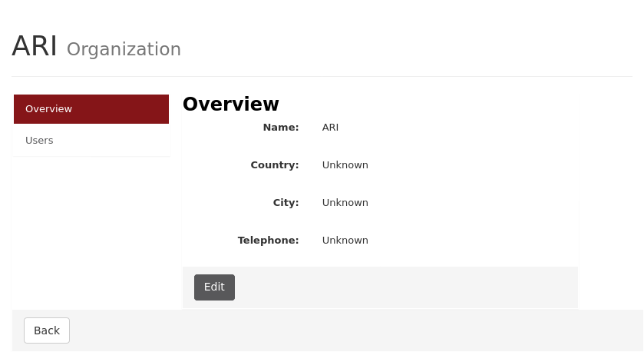This screenshot has width=644, height=352.
Task: Go back using the Back button
Action: click(47, 330)
